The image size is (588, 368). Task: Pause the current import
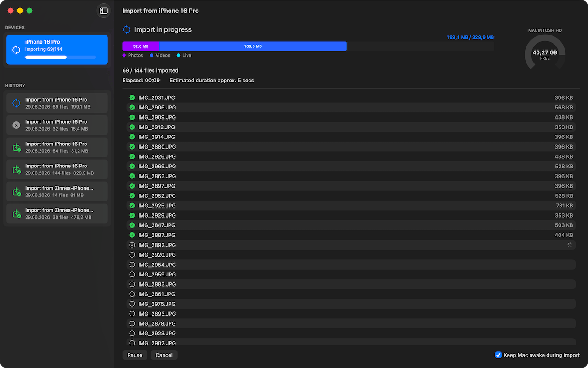(135, 355)
